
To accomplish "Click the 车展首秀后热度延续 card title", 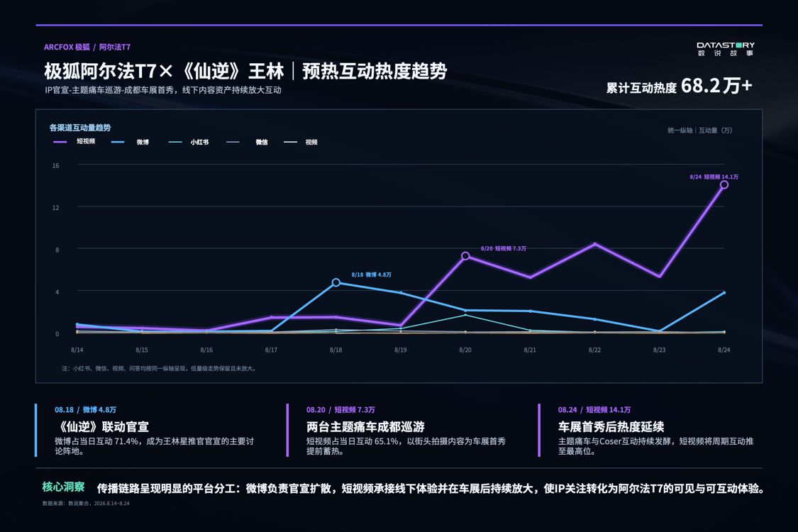I will pyautogui.click(x=611, y=426).
